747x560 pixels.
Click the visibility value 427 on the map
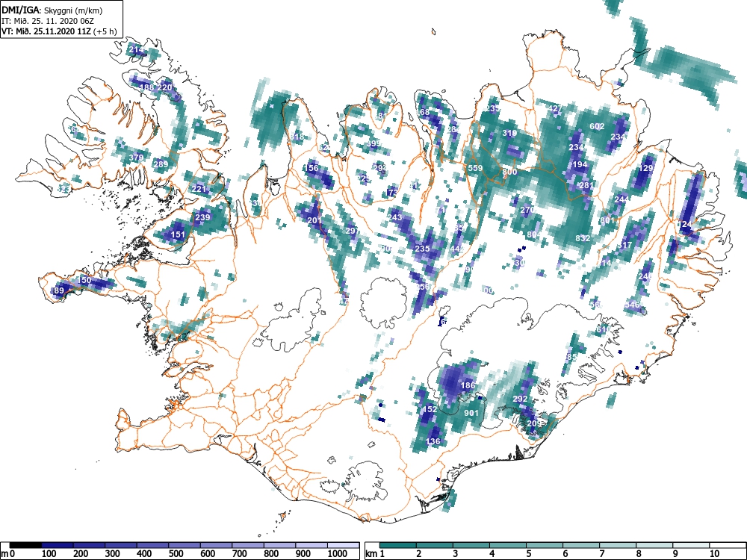[555, 108]
